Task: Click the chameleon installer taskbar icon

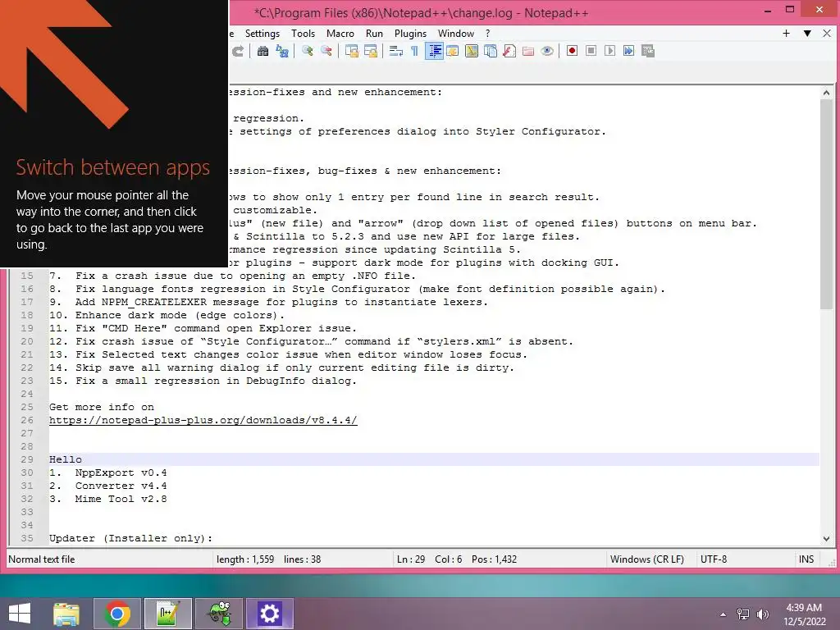Action: [219, 614]
